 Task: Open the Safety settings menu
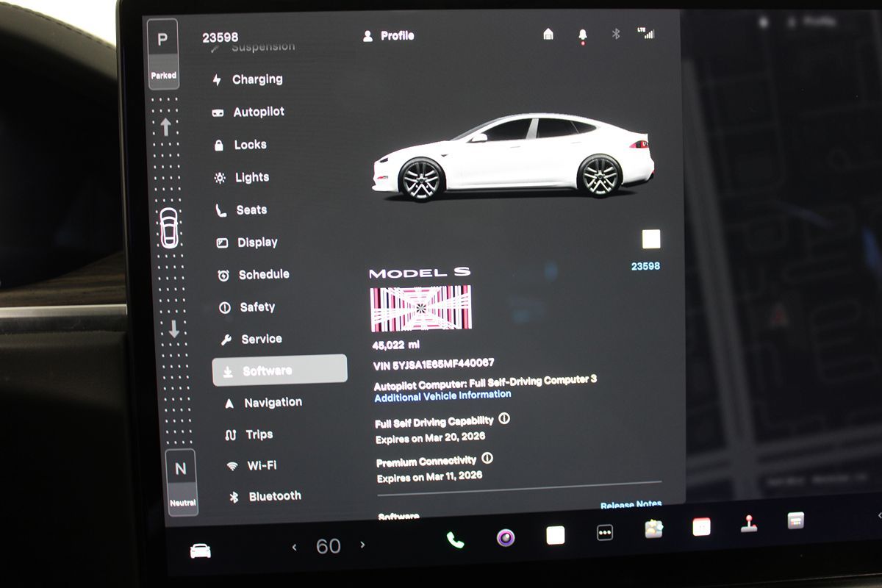pyautogui.click(x=247, y=307)
